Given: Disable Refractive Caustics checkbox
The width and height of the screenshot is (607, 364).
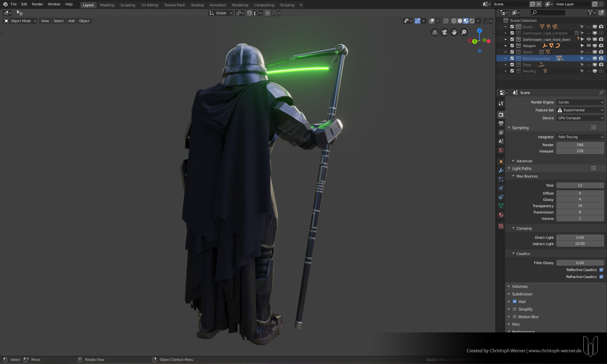Looking at the screenshot, I should pyautogui.click(x=601, y=277).
